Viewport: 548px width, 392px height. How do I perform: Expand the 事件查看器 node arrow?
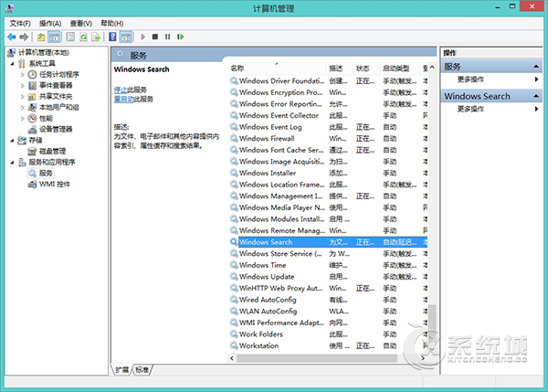[22, 85]
